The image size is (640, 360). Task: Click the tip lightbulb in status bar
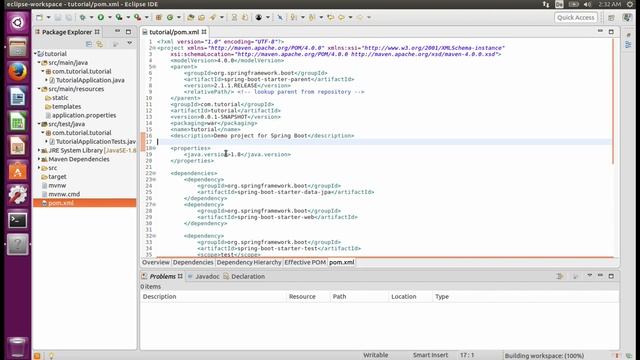click(x=51, y=356)
